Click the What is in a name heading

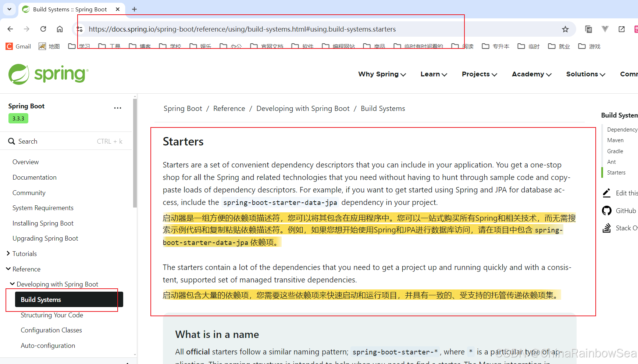pyautogui.click(x=217, y=334)
